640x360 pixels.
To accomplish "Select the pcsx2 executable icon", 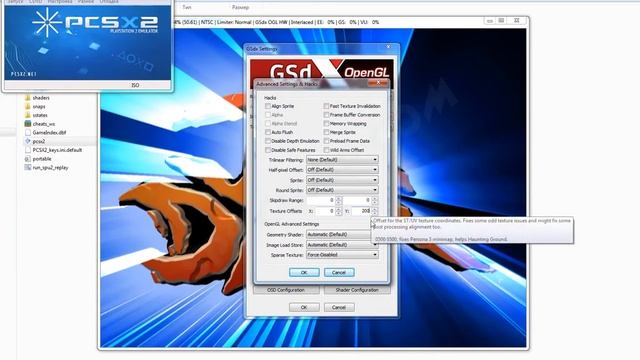I will coord(28,141).
